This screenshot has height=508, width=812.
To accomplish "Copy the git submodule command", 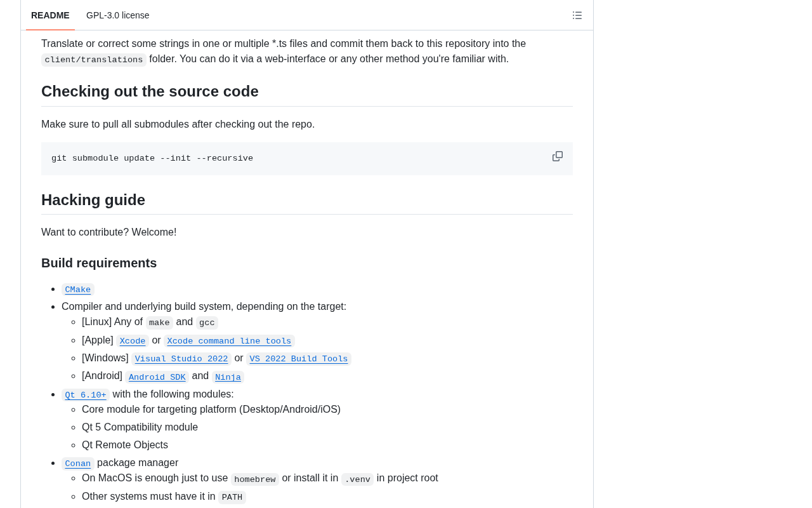I will pyautogui.click(x=558, y=156).
